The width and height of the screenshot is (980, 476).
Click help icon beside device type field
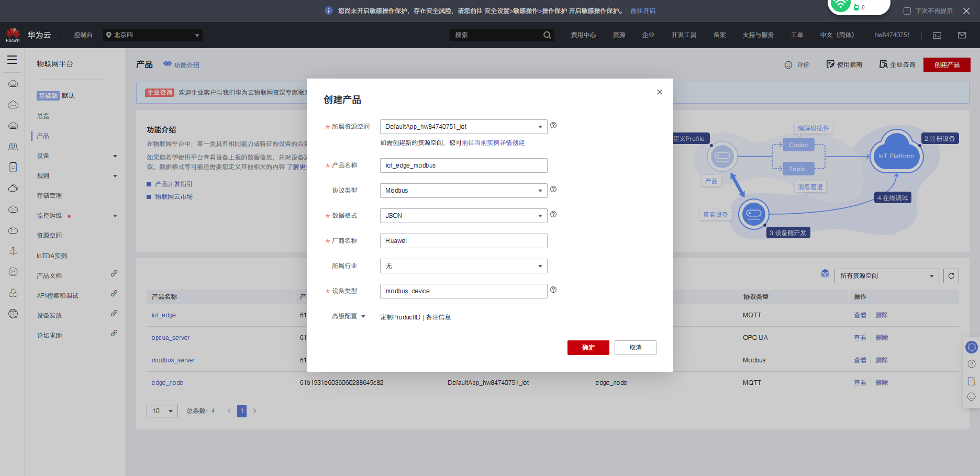553,290
